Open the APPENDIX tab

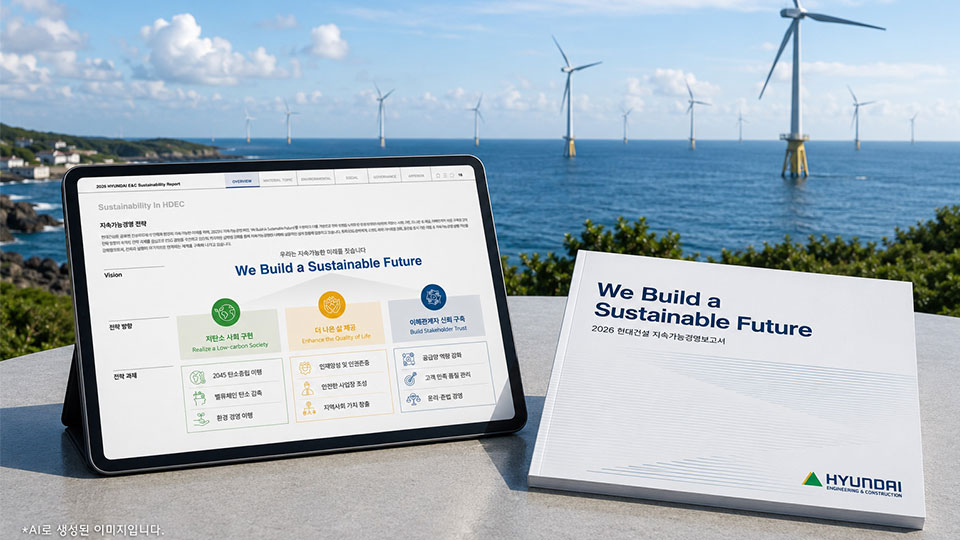pos(416,176)
